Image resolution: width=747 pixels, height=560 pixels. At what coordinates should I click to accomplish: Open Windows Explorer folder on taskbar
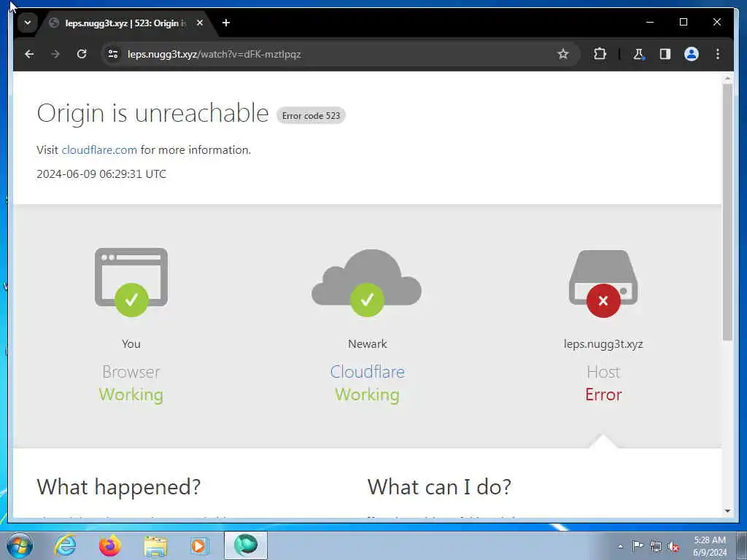pos(156,545)
